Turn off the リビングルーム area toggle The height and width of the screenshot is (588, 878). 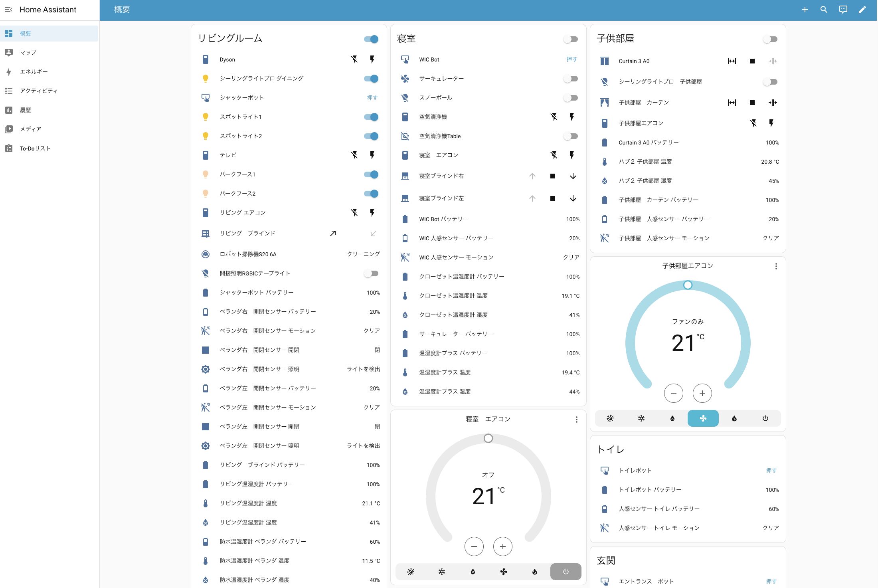(x=371, y=39)
